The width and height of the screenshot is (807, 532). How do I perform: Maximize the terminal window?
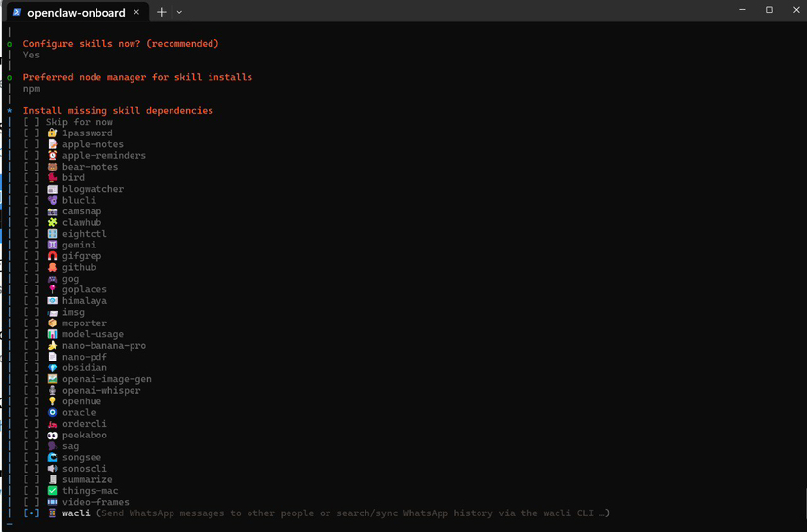(x=769, y=10)
